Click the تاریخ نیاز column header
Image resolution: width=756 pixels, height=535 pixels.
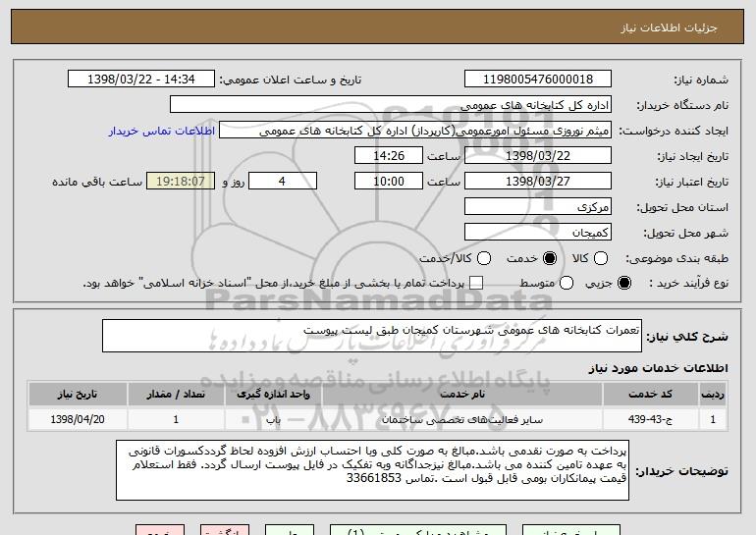[x=78, y=395]
